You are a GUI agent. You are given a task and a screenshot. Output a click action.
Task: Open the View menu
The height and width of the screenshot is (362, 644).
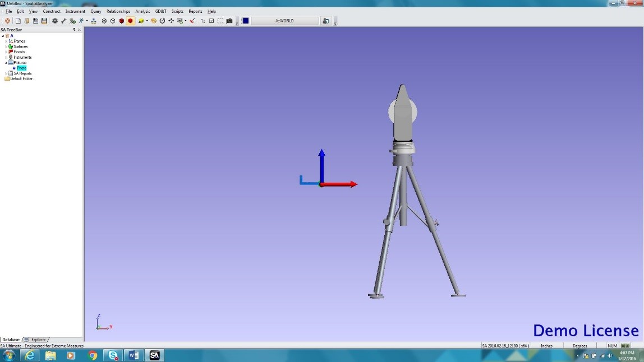[33, 11]
